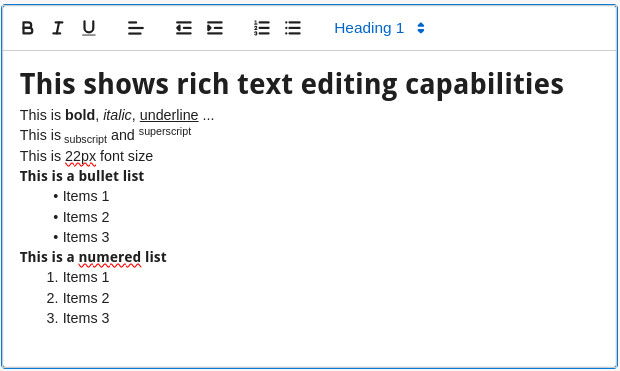Screen dimensions: 620x371
Task: Apply numbered list formatting
Action: point(262,28)
